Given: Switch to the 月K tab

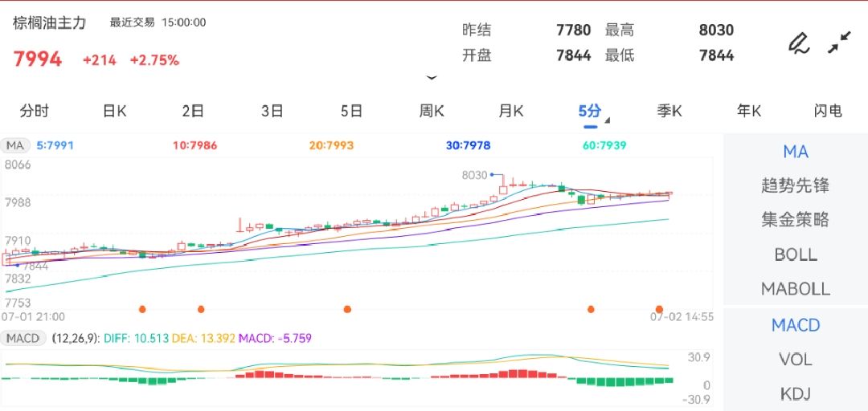Looking at the screenshot, I should coord(511,112).
